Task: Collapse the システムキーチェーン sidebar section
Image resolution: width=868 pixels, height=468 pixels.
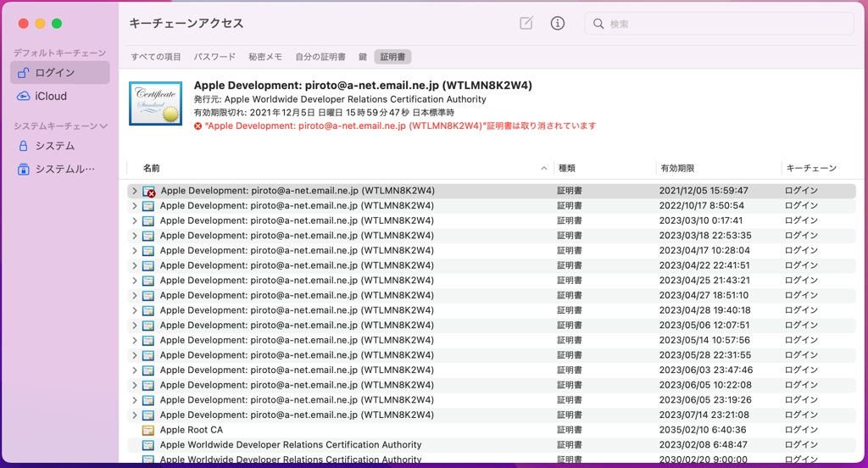Action: [x=104, y=126]
